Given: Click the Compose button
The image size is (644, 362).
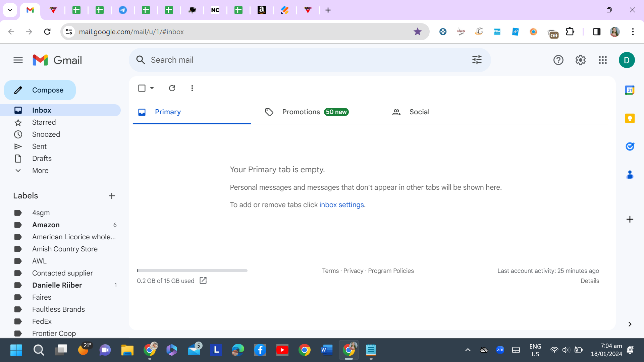Looking at the screenshot, I should point(40,90).
